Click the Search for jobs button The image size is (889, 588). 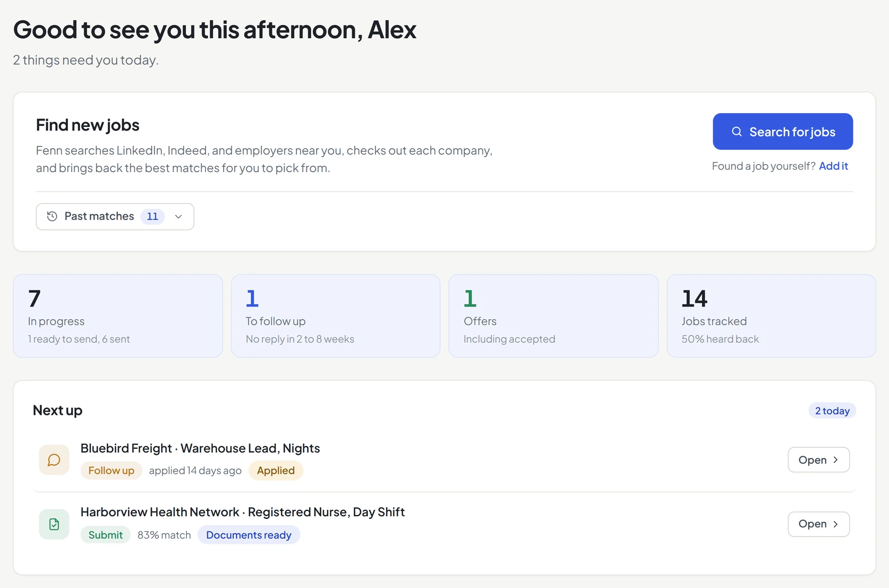[783, 131]
